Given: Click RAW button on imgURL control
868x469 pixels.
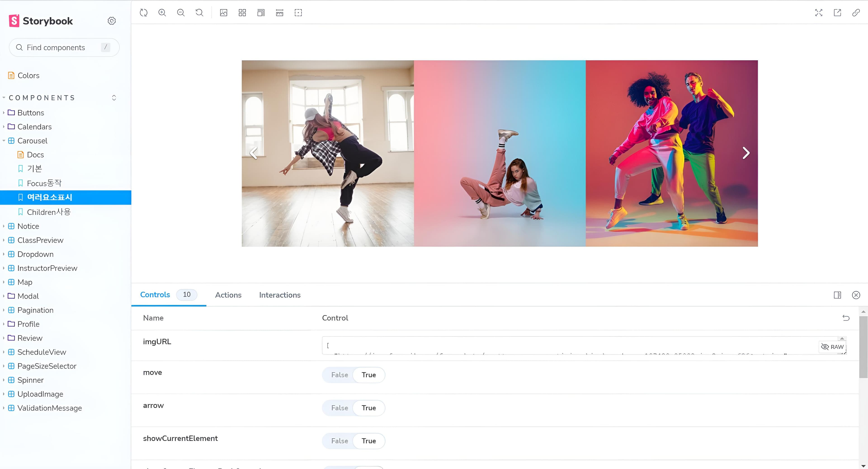Looking at the screenshot, I should coord(832,347).
